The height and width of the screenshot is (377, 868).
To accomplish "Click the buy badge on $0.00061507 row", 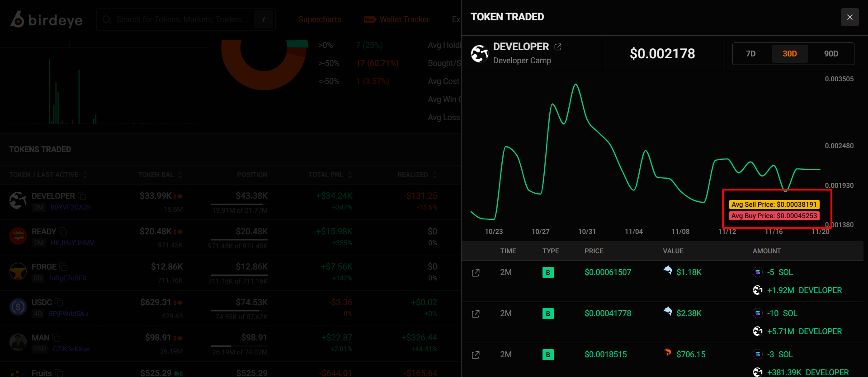I will pyautogui.click(x=548, y=272).
